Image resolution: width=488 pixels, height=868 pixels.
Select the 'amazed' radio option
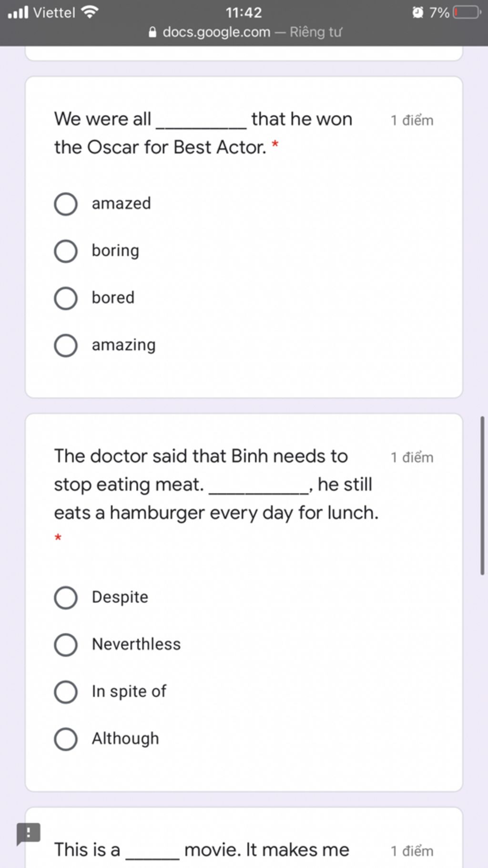pos(66,204)
